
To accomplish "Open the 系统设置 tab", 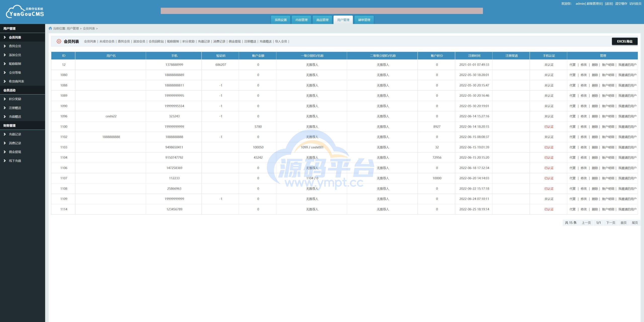I will coord(280,20).
